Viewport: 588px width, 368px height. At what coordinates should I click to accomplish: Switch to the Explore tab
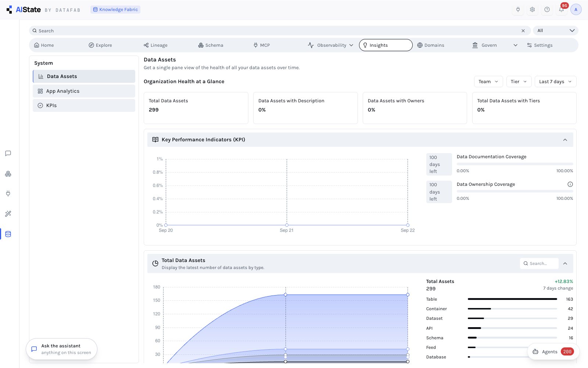pyautogui.click(x=100, y=45)
